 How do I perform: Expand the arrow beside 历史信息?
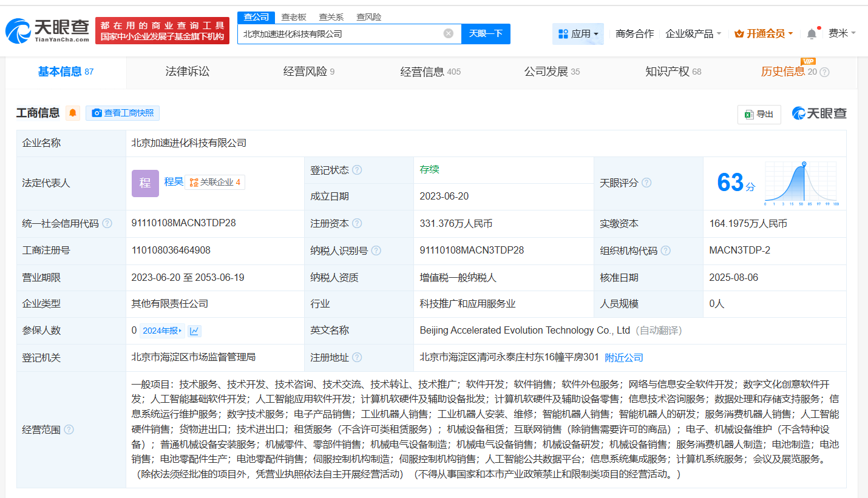point(824,72)
